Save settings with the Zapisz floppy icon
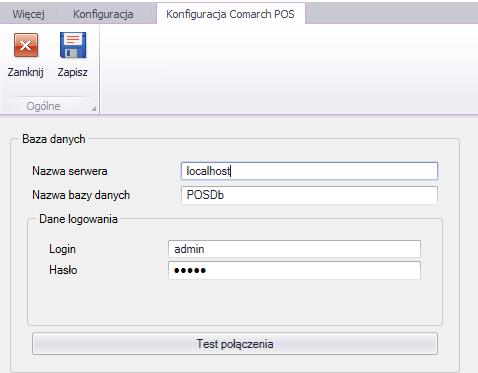 pos(73,45)
